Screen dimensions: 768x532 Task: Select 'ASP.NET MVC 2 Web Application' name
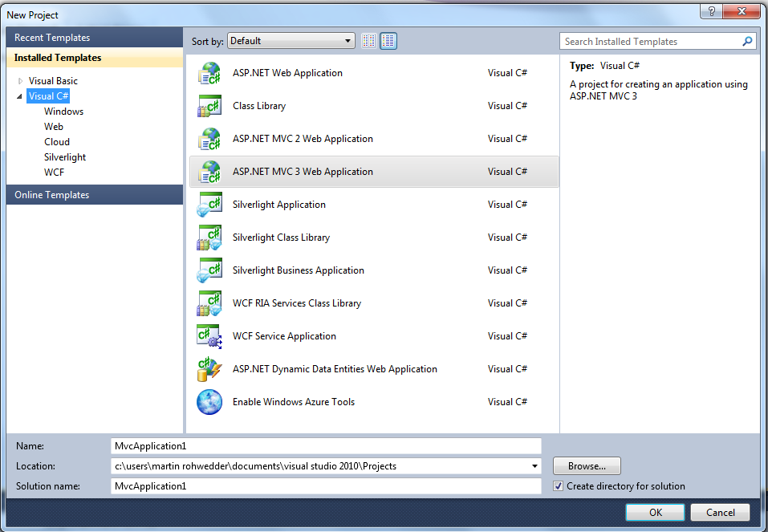click(x=303, y=139)
